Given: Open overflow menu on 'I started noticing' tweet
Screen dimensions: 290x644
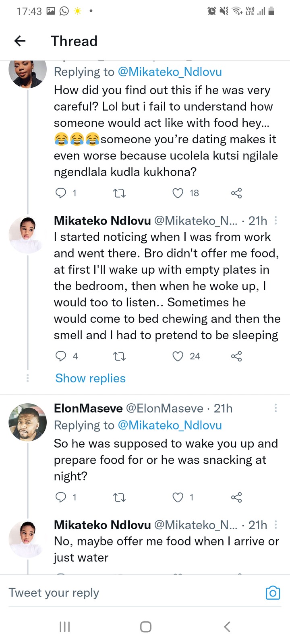Looking at the screenshot, I should [x=275, y=220].
